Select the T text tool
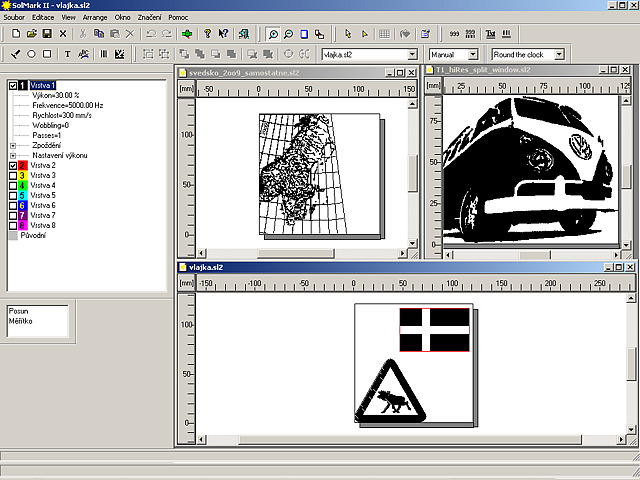The width and height of the screenshot is (640, 480). coord(67,54)
